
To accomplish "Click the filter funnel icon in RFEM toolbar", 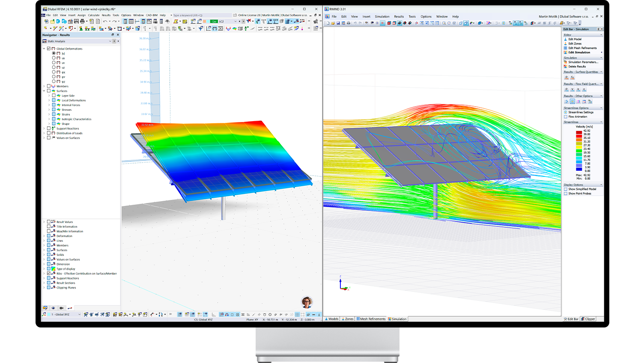I will [x=200, y=29].
